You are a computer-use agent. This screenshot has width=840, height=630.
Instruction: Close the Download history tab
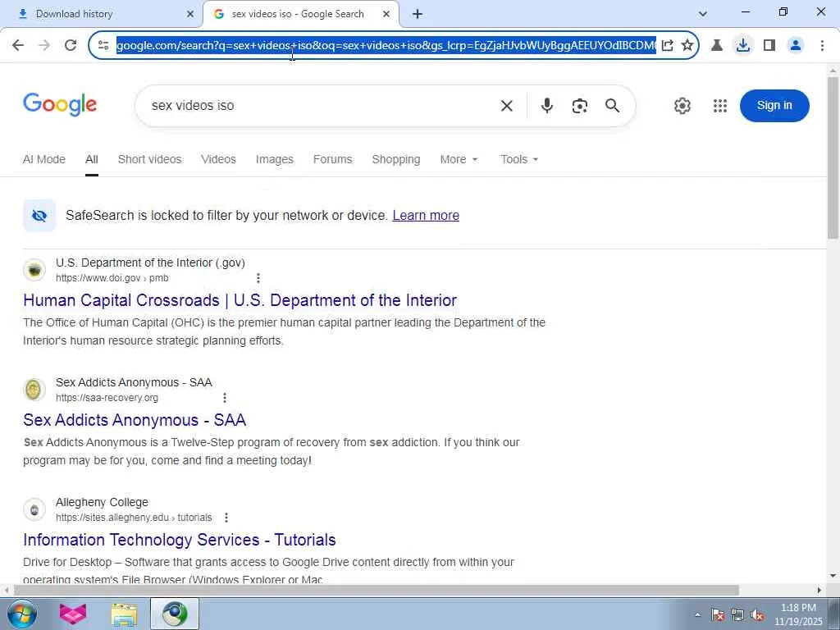190,15
